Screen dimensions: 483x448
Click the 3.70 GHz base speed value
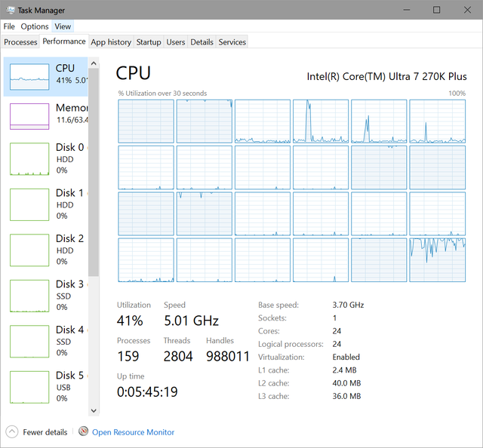pyautogui.click(x=348, y=305)
